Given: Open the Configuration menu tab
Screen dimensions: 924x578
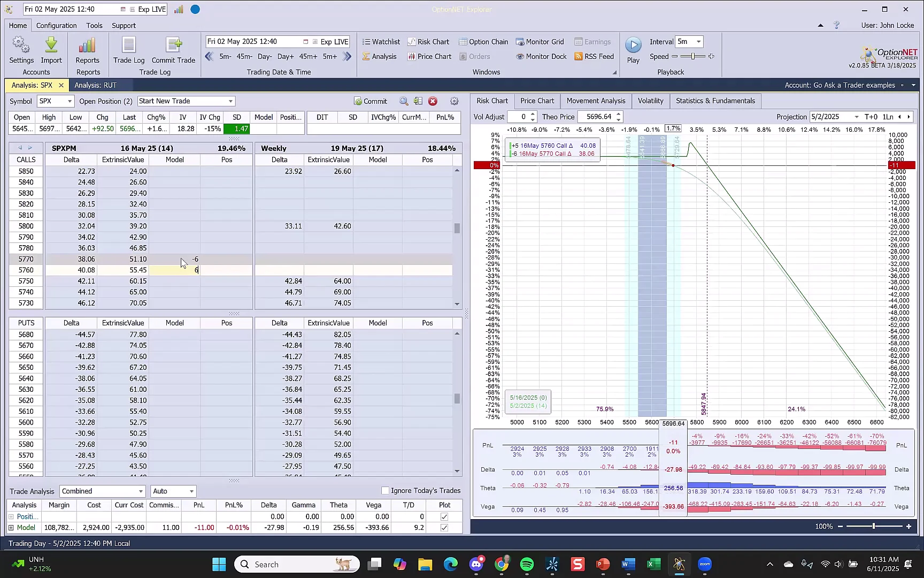Looking at the screenshot, I should point(56,25).
